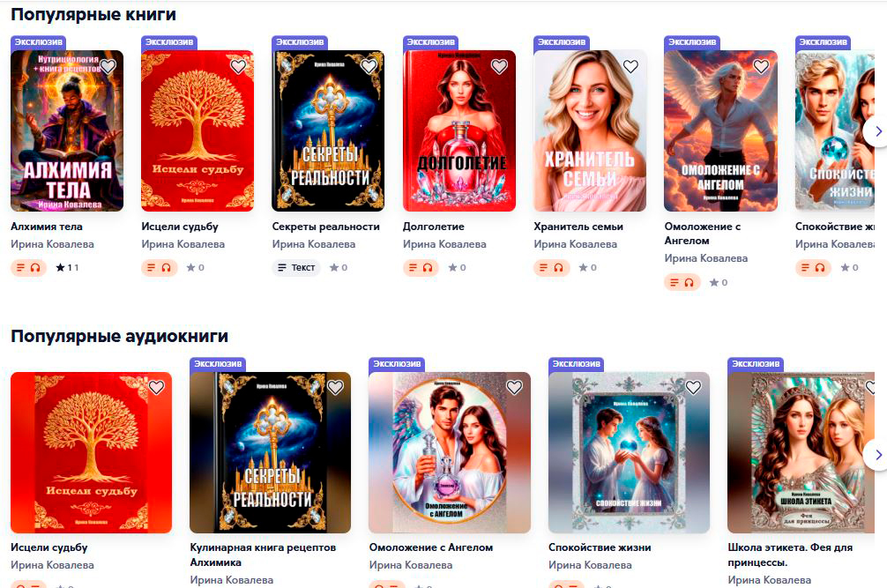Favorite the Хранитель семьи book via heart icon
The width and height of the screenshot is (887, 588).
pos(630,66)
